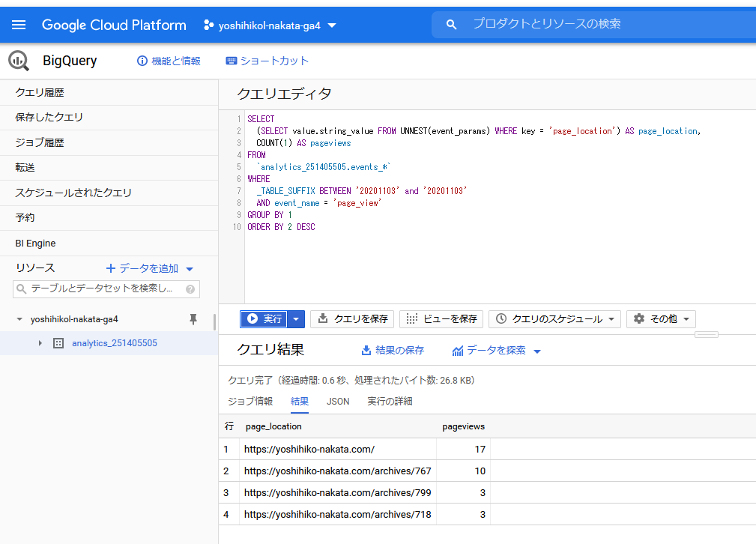The height and width of the screenshot is (544, 756).
Task: Open 予約 in the sidebar
Action: pos(109,218)
